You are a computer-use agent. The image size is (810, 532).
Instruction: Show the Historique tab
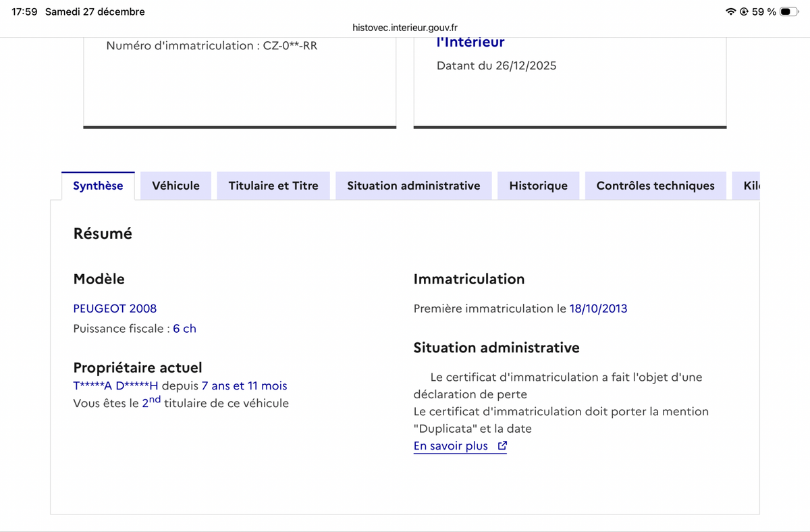(538, 186)
